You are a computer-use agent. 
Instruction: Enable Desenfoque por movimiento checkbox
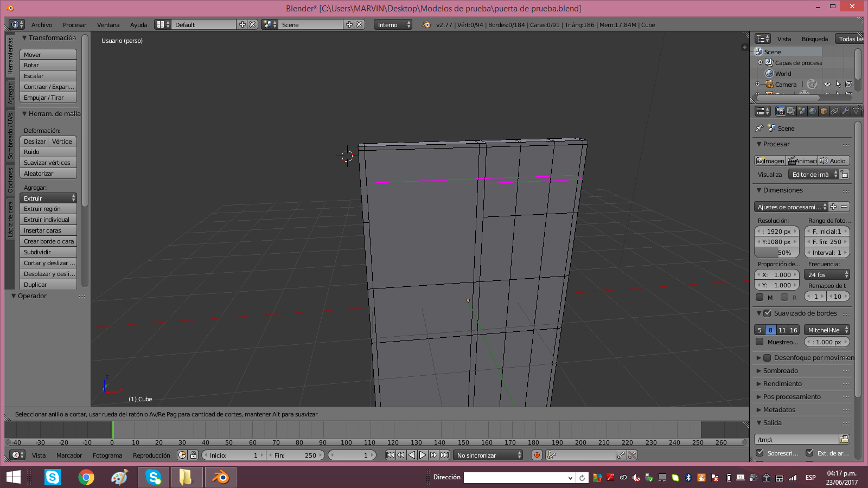pos(767,358)
